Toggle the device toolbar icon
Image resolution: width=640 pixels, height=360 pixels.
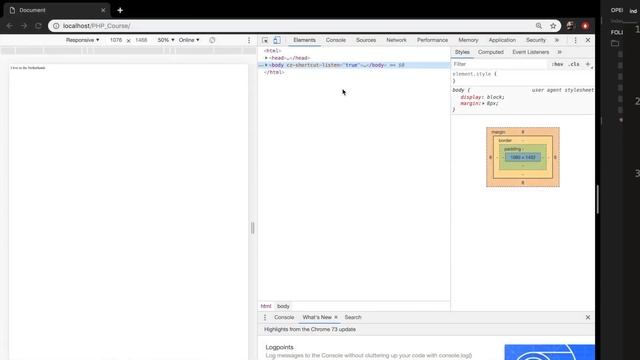click(x=277, y=40)
